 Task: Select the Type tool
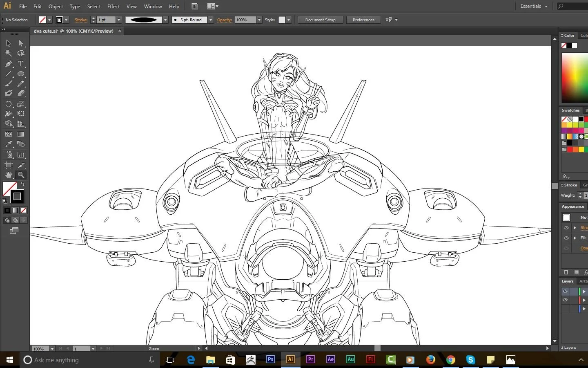point(21,64)
